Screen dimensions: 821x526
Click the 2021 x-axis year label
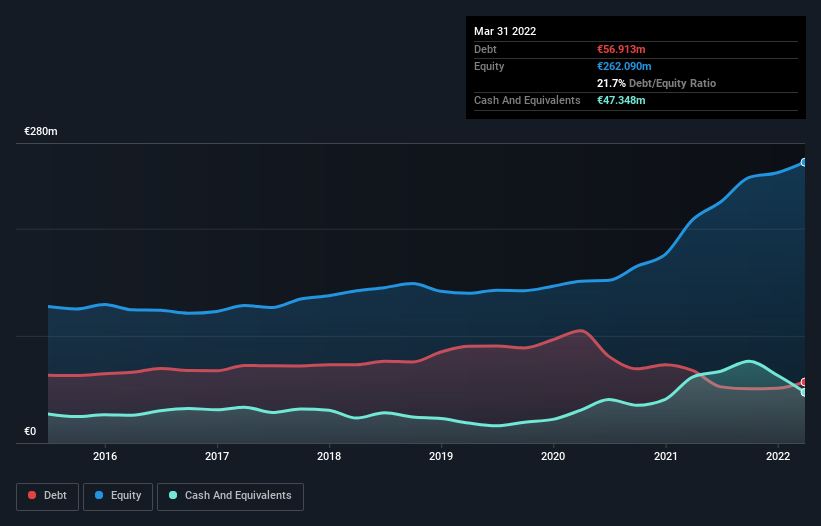(665, 456)
